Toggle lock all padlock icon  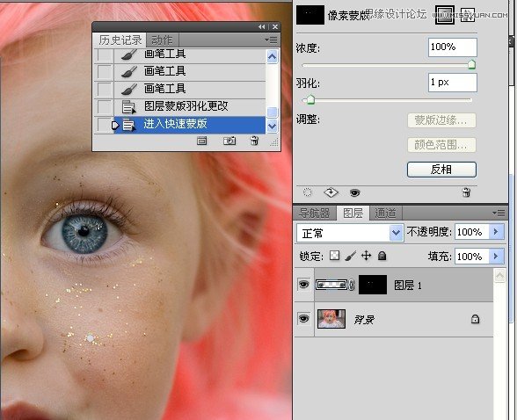(382, 256)
